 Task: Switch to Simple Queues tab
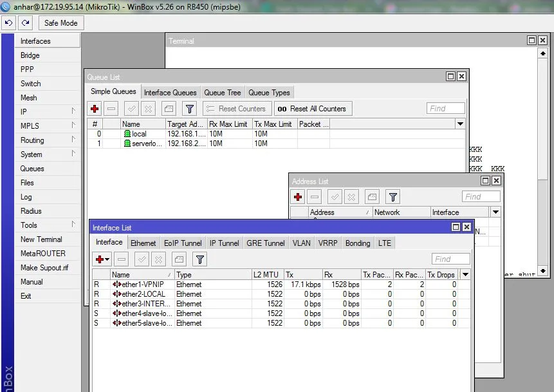point(113,91)
